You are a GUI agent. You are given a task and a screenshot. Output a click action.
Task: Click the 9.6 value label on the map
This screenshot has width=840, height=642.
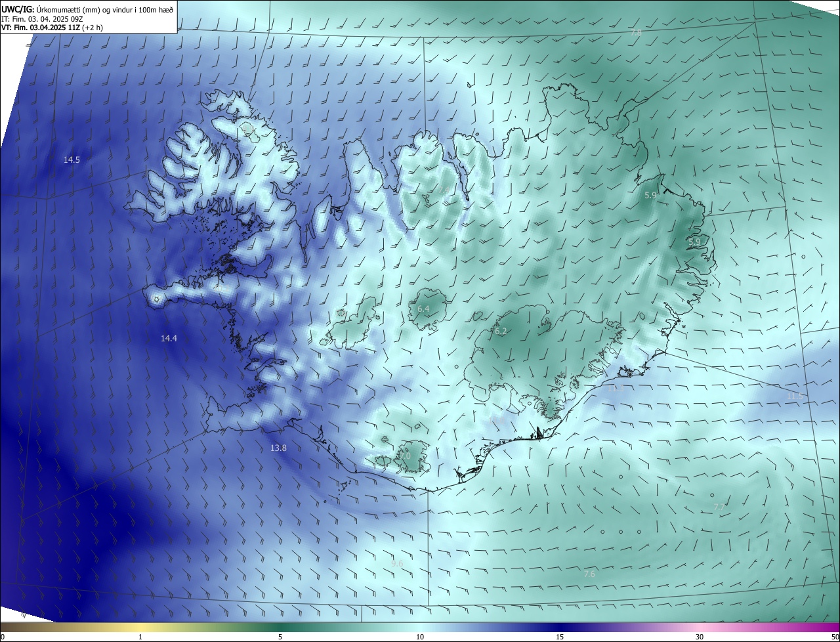[x=397, y=563]
